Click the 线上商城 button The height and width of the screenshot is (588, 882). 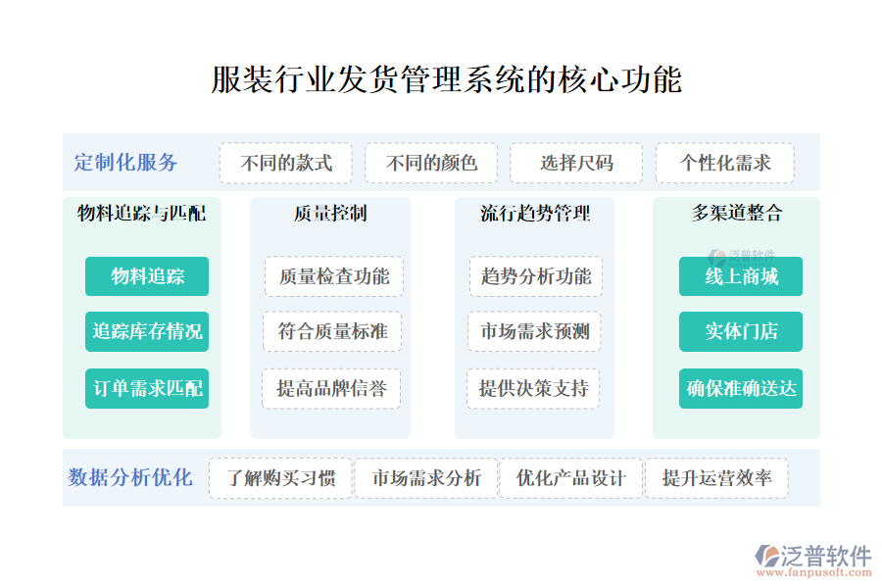pyautogui.click(x=741, y=276)
